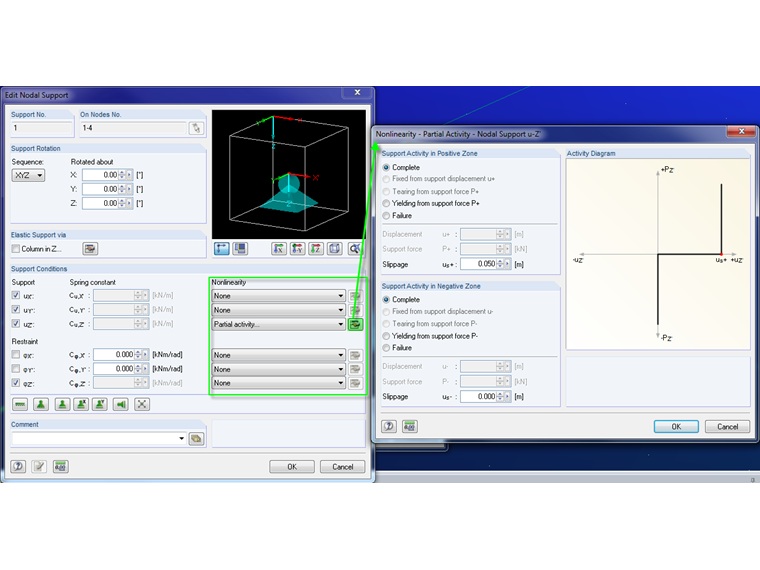The image size is (760, 570).
Task: Select the lateral support preset icon with arrow
Action: [x=121, y=404]
